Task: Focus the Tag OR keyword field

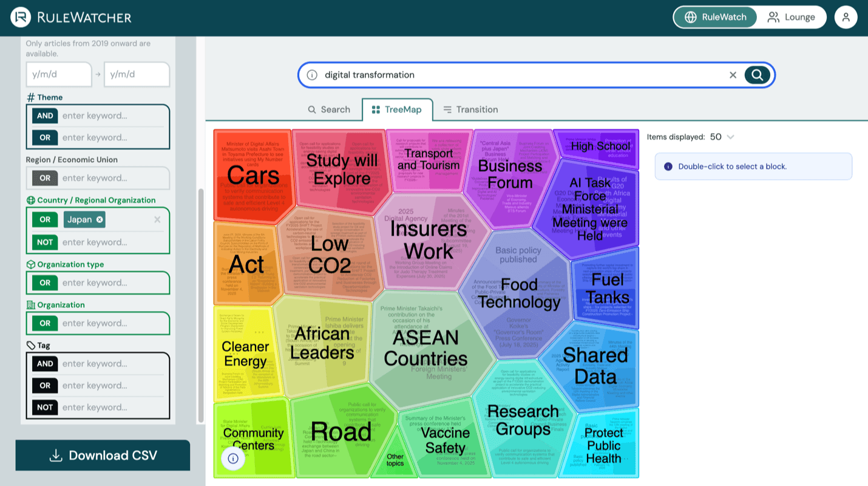Action: [112, 385]
